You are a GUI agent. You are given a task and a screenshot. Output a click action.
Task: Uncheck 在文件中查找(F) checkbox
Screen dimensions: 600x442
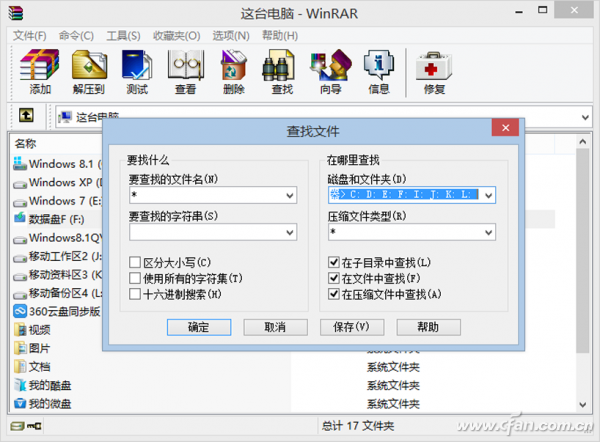[334, 278]
